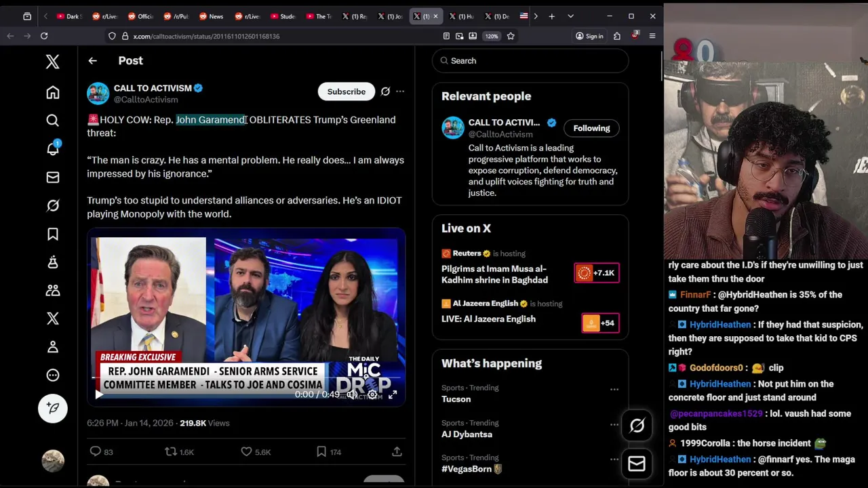Open More circle icon in sidebar

click(52, 375)
